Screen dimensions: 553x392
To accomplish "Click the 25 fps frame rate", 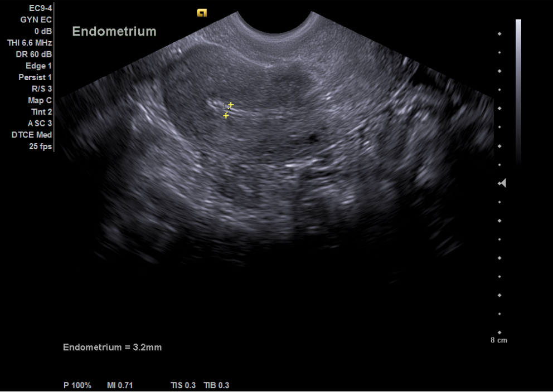I will (x=41, y=146).
